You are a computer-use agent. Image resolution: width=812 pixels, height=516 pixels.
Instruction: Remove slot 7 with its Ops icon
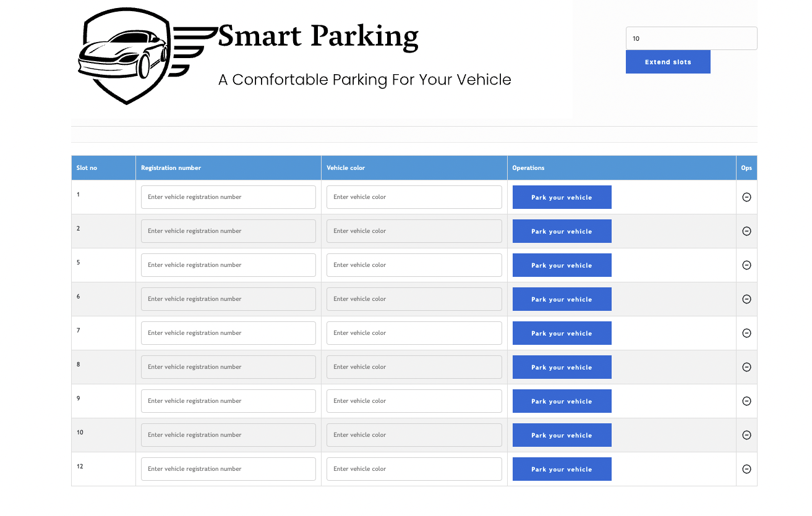point(746,333)
